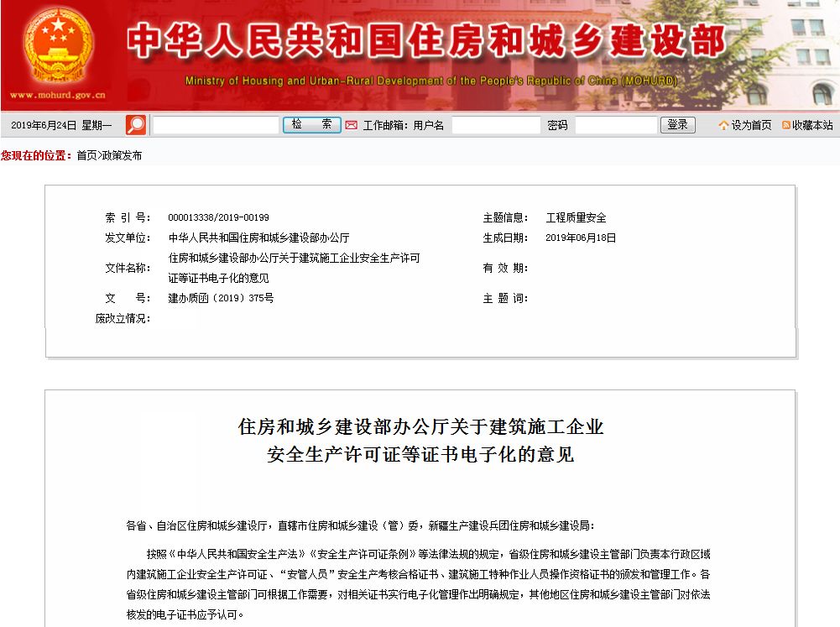Image resolution: width=840 pixels, height=627 pixels.
Task: Click the 生成日期 field label
Action: pyautogui.click(x=505, y=238)
